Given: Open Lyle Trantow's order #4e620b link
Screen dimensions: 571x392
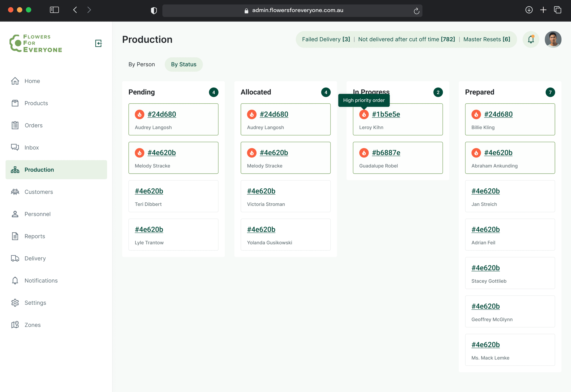Looking at the screenshot, I should 149,229.
